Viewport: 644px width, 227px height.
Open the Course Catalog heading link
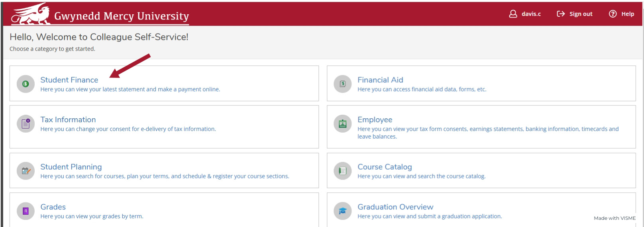385,167
